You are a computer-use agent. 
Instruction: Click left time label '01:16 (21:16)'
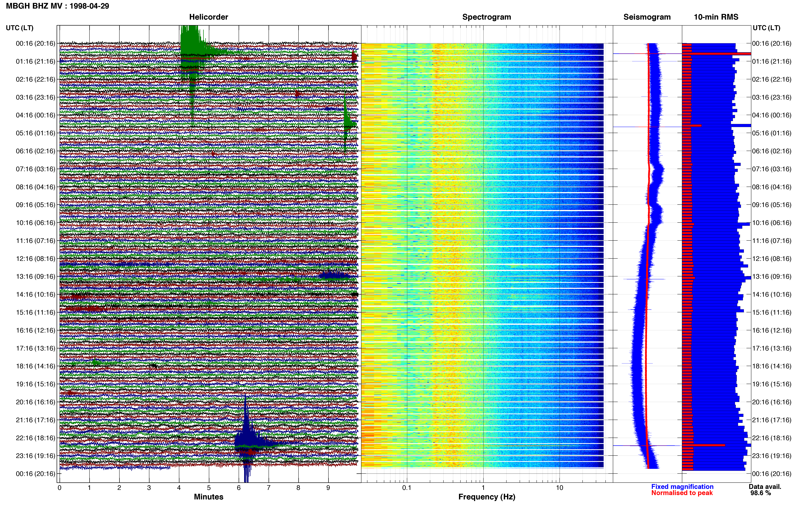click(36, 61)
